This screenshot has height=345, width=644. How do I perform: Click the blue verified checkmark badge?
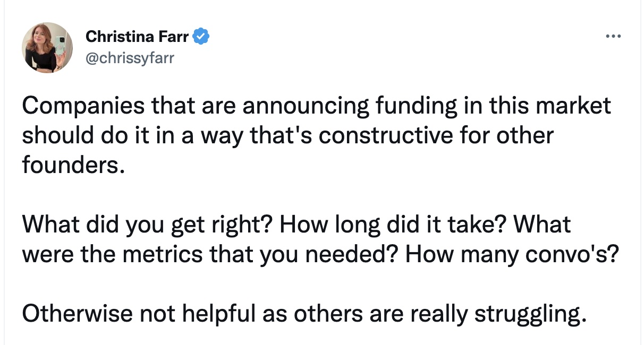click(201, 37)
